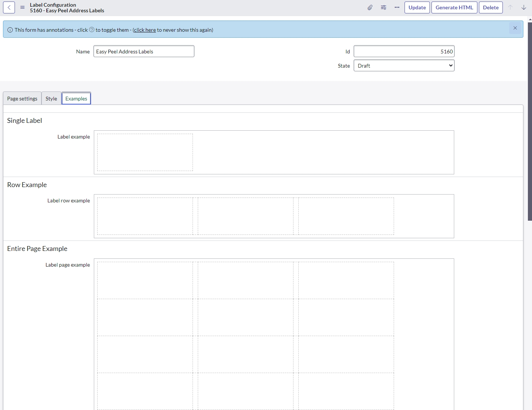Image resolution: width=532 pixels, height=410 pixels.
Task: Select the Examples tab
Action: [x=76, y=99]
